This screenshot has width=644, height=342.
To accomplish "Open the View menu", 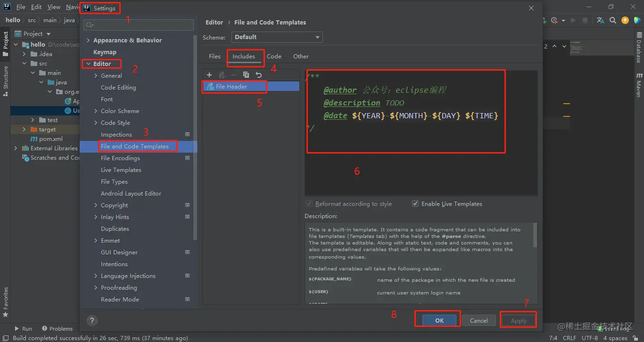I will (x=54, y=7).
